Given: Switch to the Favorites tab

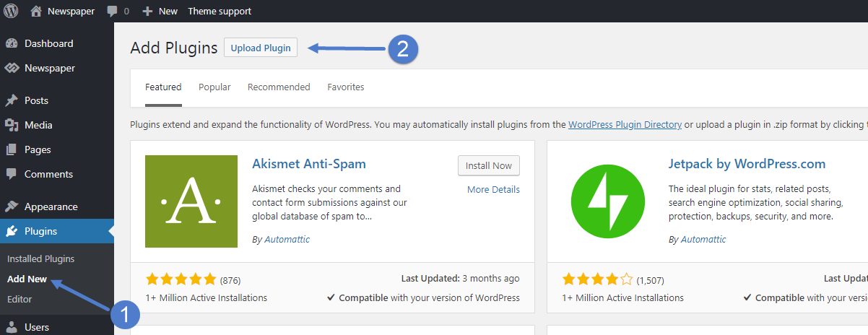Looking at the screenshot, I should pyautogui.click(x=346, y=87).
